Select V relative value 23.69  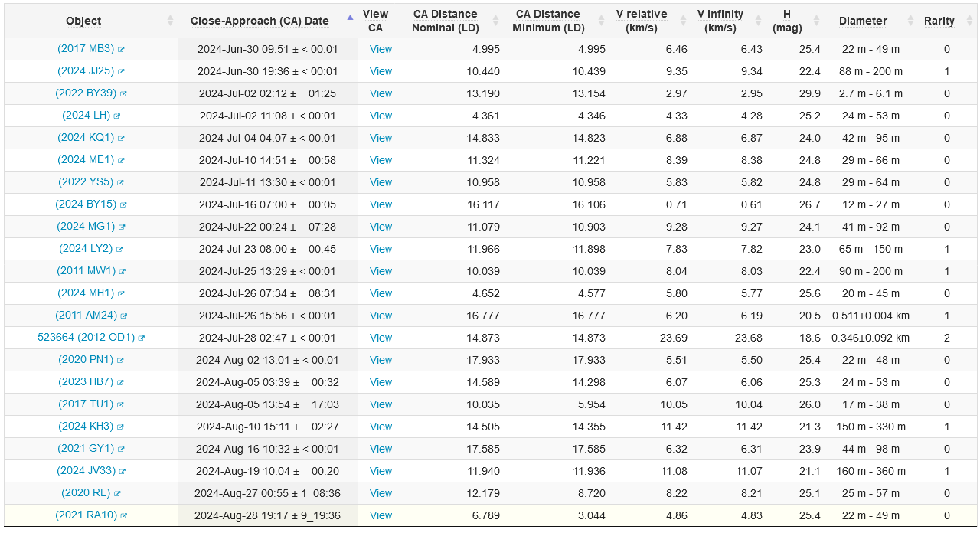tap(673, 338)
